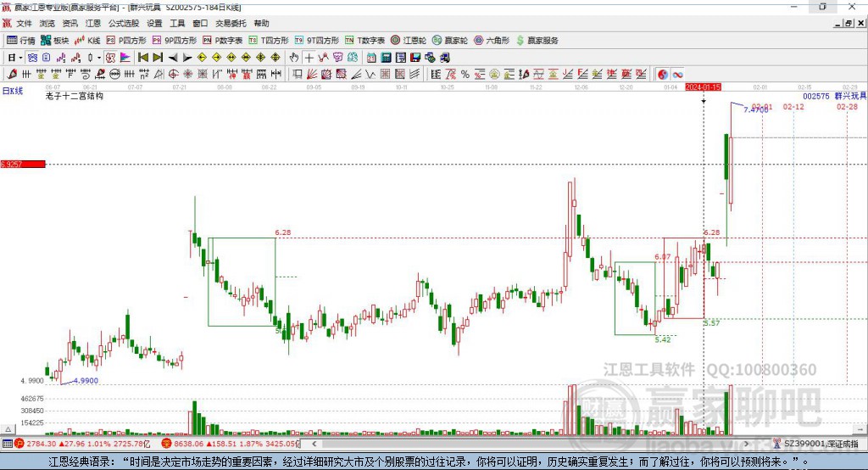Open the 帮助 menu
The height and width of the screenshot is (470, 868).
(x=261, y=23)
